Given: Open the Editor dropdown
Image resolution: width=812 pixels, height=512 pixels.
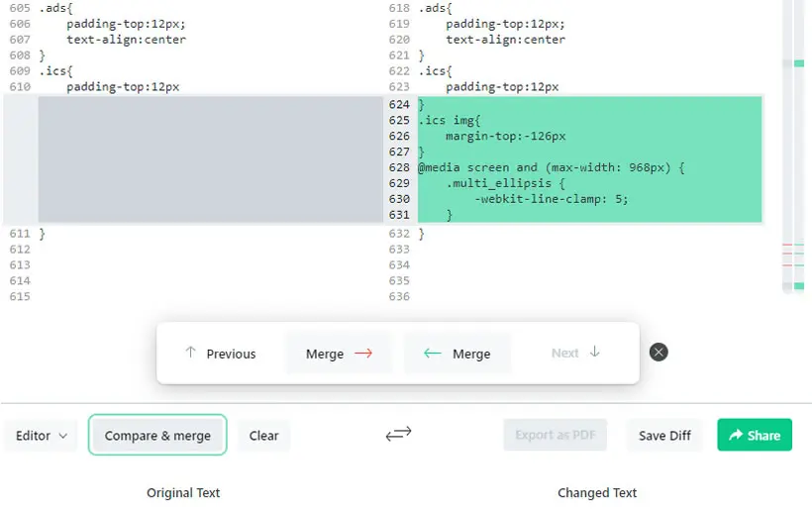Looking at the screenshot, I should 41,436.
